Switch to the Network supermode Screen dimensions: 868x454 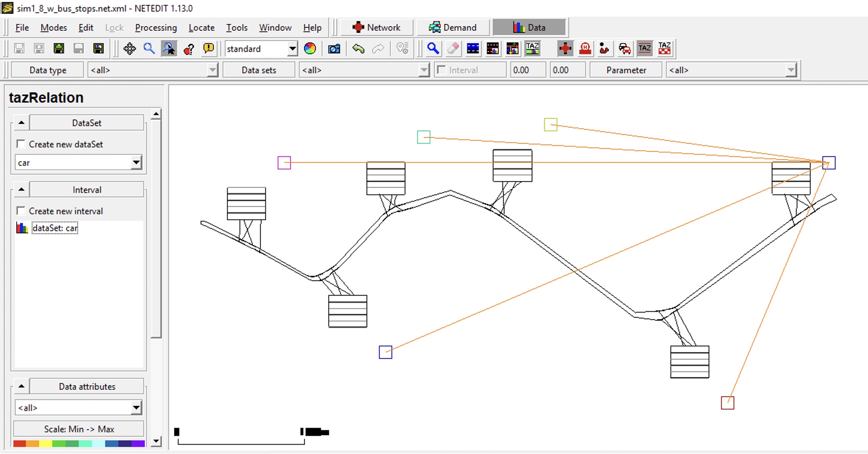pyautogui.click(x=377, y=28)
